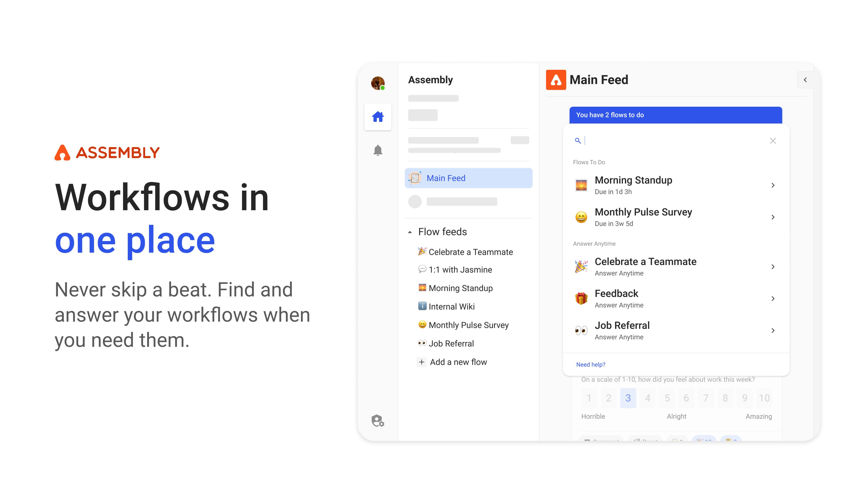Image resolution: width=843 pixels, height=504 pixels.
Task: Click the Main Feed newspaper icon in sidebar
Action: (x=415, y=178)
